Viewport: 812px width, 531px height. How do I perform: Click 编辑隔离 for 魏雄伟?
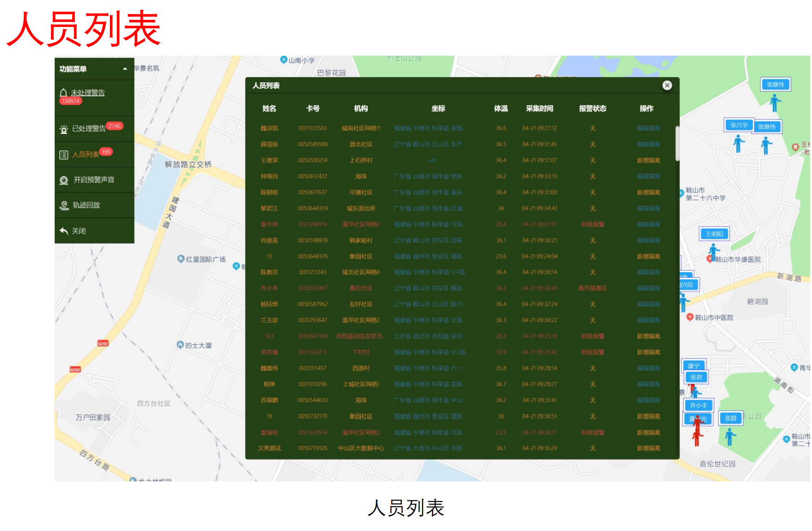(x=648, y=368)
